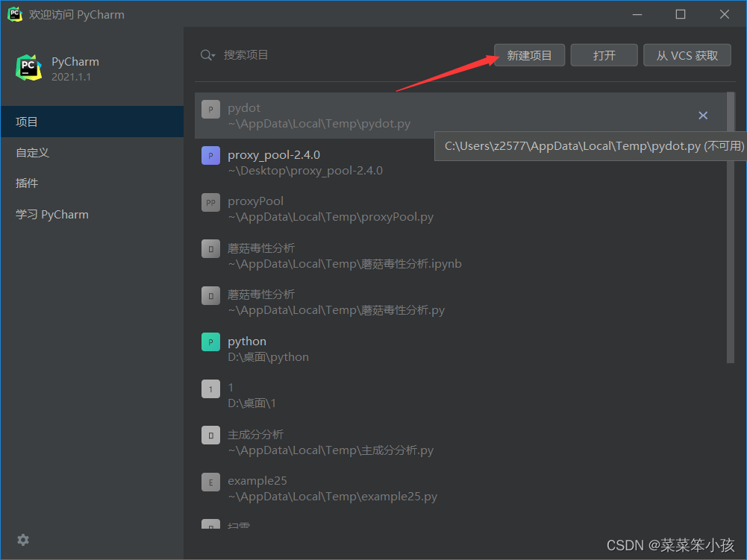This screenshot has width=747, height=560.
Task: Minimize the PyCharm welcome window
Action: (637, 14)
